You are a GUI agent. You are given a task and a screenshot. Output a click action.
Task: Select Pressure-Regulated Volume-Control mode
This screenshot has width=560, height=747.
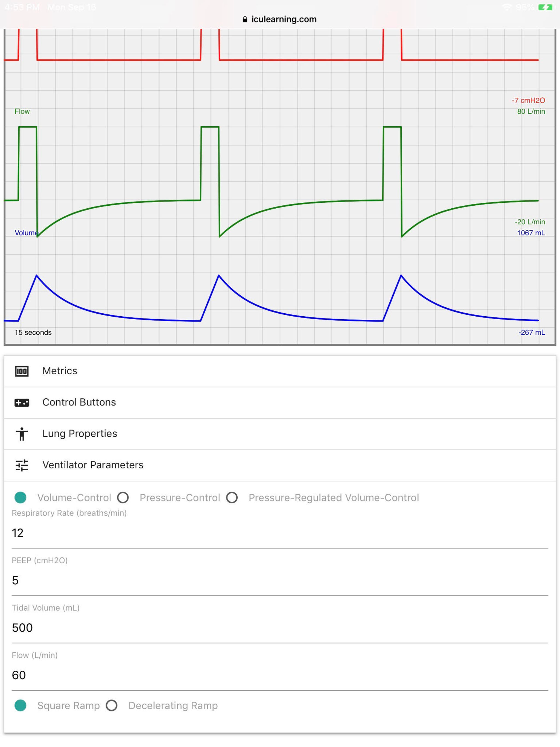[x=232, y=497]
